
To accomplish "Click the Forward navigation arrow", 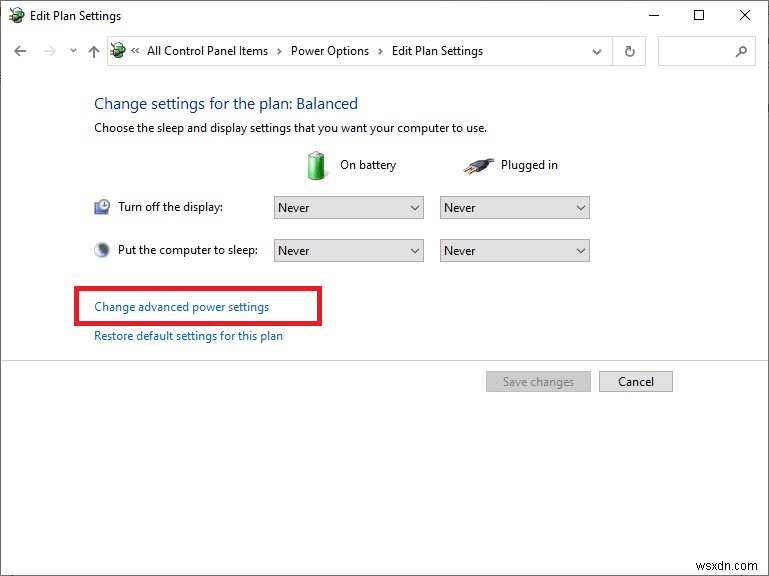I will click(49, 51).
